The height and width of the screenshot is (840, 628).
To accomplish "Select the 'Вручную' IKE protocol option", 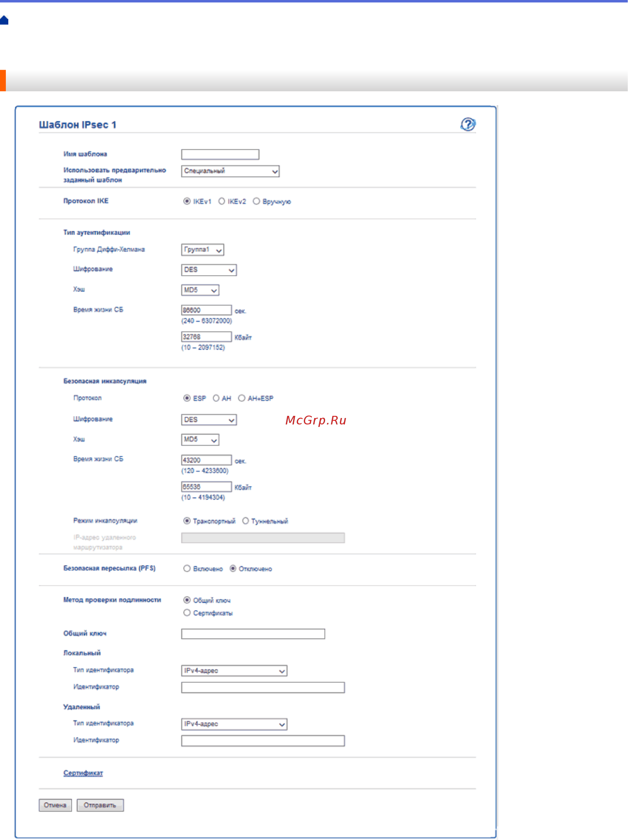I will click(256, 201).
